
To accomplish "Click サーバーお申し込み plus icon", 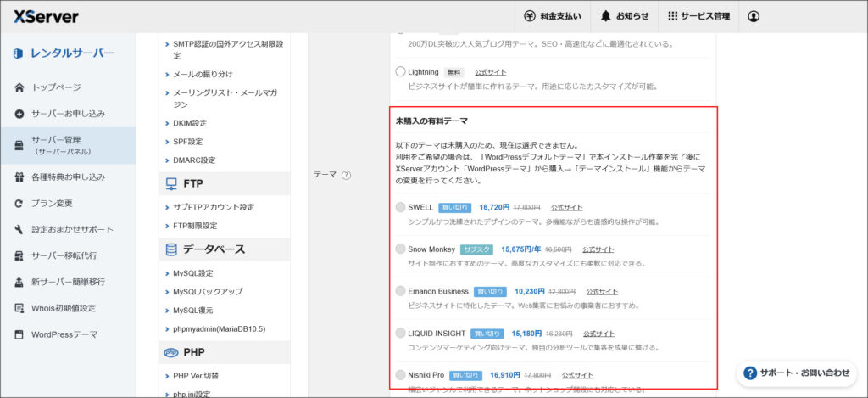I will point(19,114).
